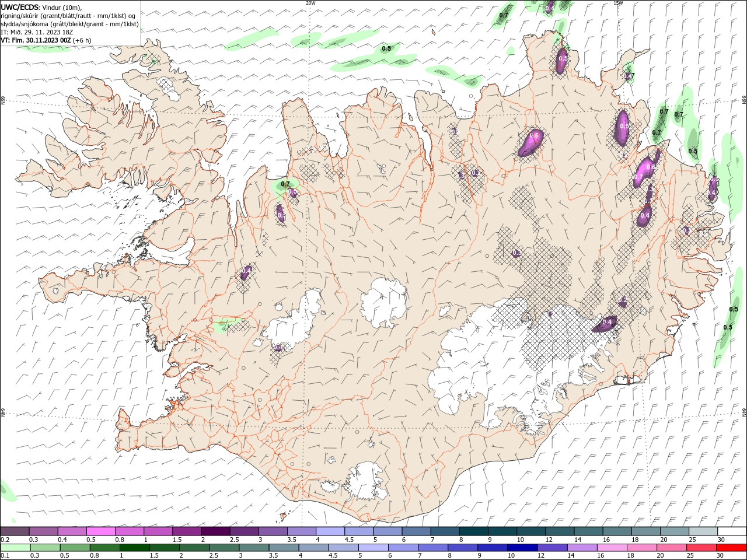Click the 30 bright red swatch in bottom legend row

tap(731, 548)
